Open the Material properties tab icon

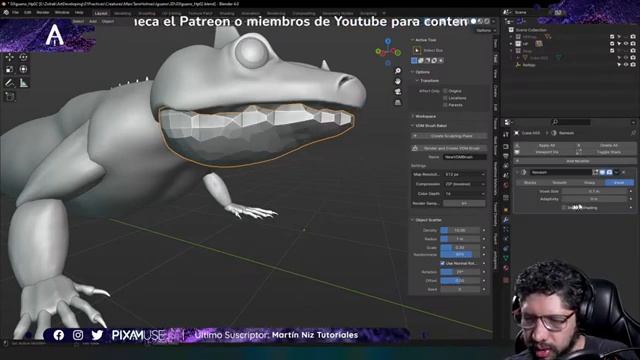pyautogui.click(x=506, y=268)
